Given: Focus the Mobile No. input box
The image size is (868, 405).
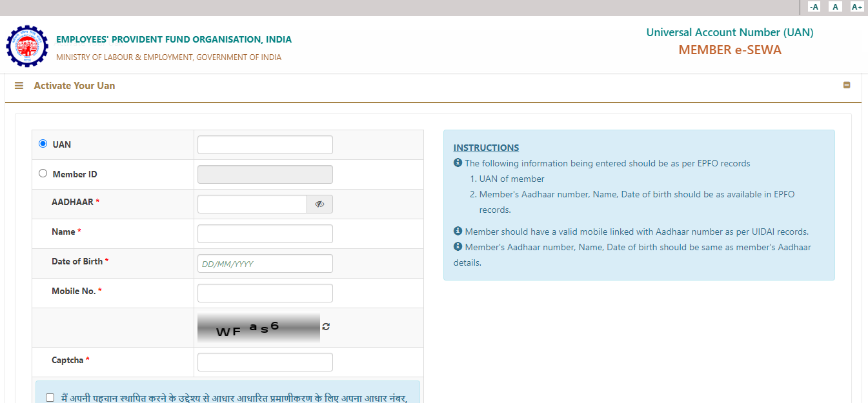Looking at the screenshot, I should coord(265,293).
